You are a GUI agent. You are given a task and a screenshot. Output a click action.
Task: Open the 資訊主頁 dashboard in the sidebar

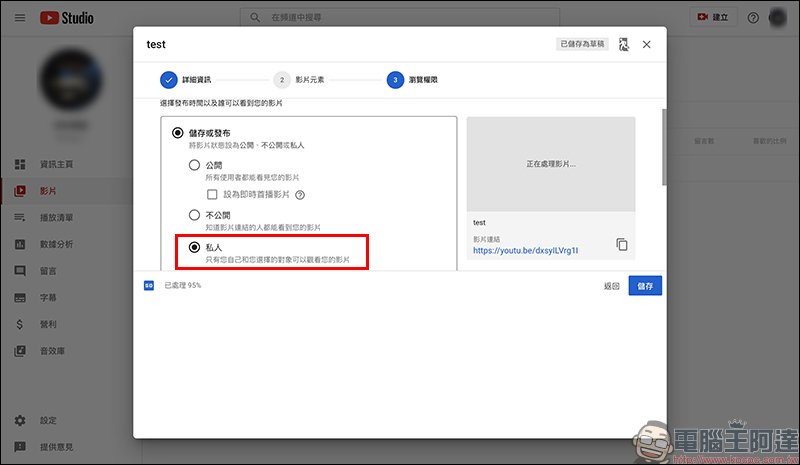[56, 164]
